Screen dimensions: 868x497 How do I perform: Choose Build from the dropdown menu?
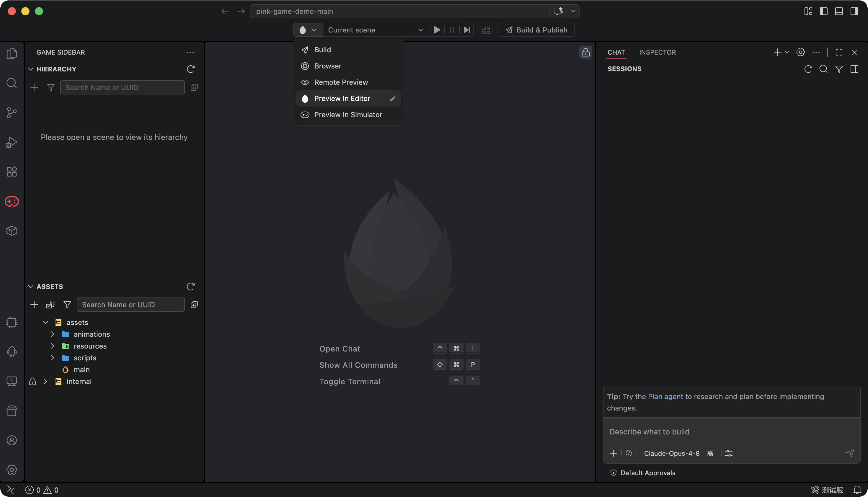pyautogui.click(x=348, y=50)
